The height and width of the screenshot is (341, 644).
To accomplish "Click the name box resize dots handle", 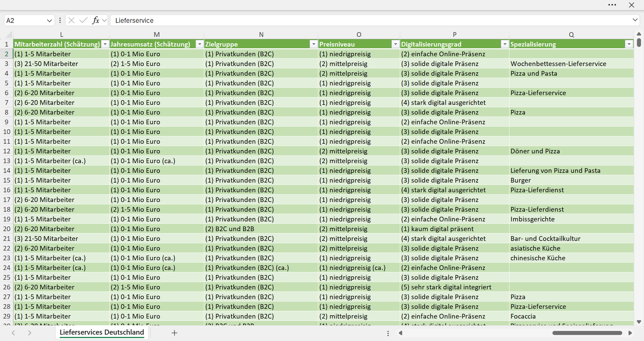I will click(x=60, y=20).
